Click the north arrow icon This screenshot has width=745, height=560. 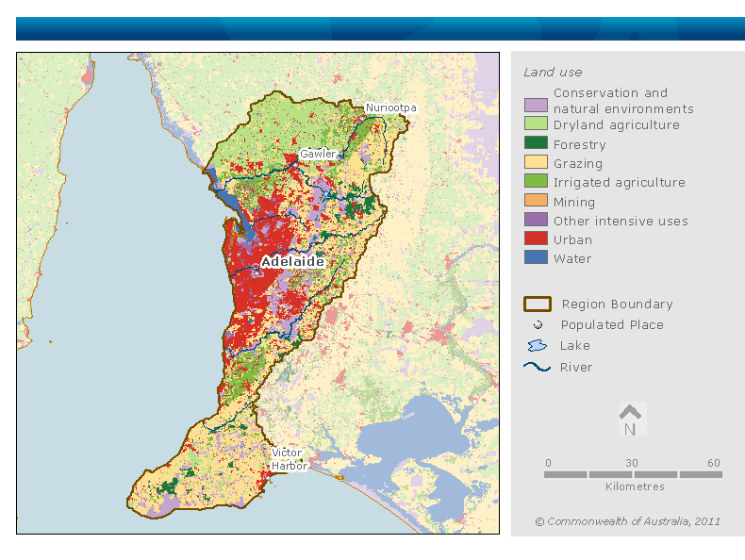(x=631, y=419)
